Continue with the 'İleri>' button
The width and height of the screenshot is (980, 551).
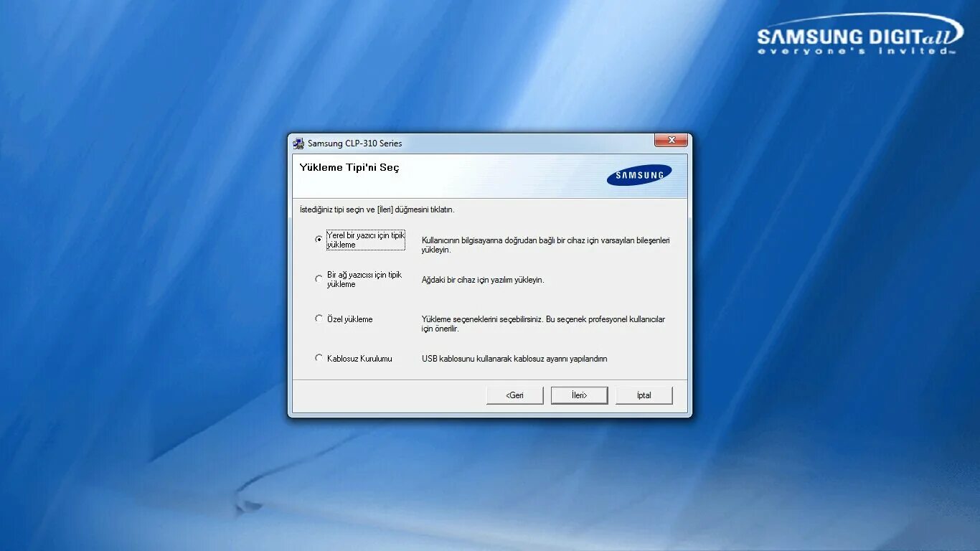point(579,395)
